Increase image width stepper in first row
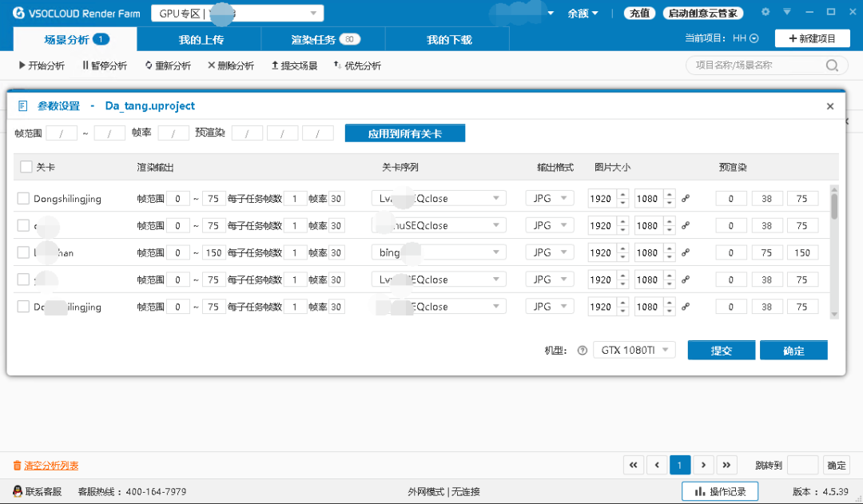 point(623,194)
